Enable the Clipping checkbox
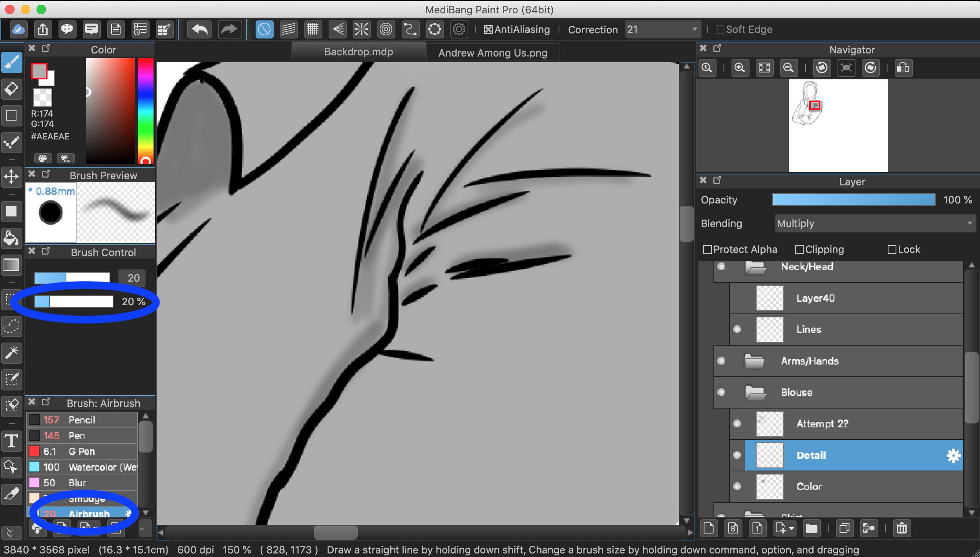980x557 pixels. click(x=799, y=249)
